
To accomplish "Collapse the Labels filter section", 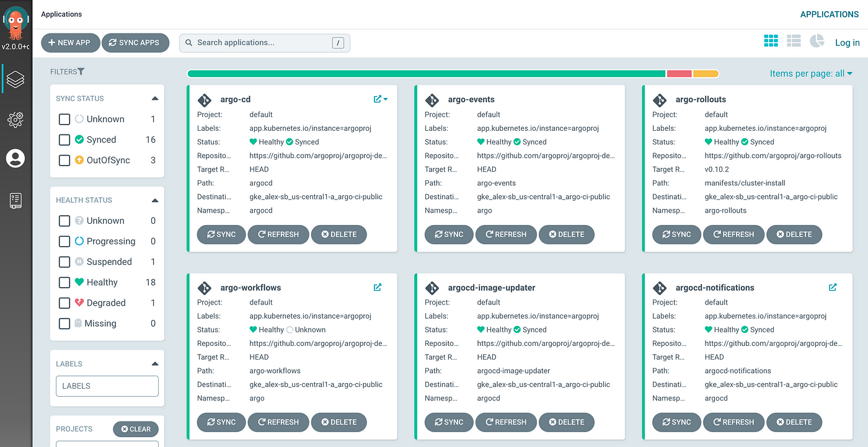I will point(154,364).
